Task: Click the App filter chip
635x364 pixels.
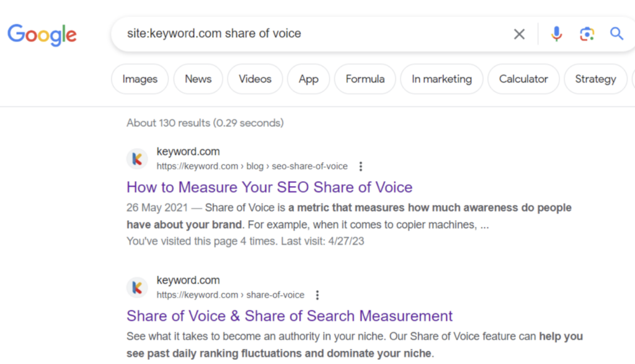Action: tap(308, 79)
